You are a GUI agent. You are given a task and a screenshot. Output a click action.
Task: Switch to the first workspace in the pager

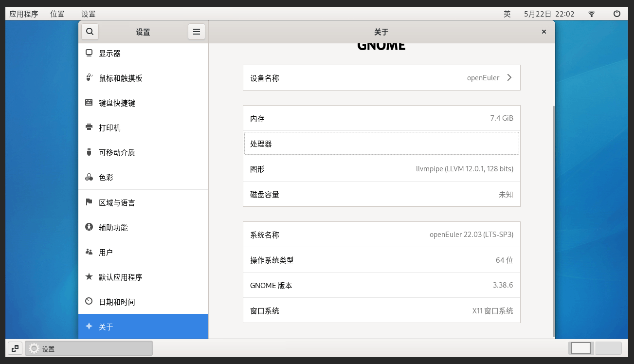tap(581, 348)
